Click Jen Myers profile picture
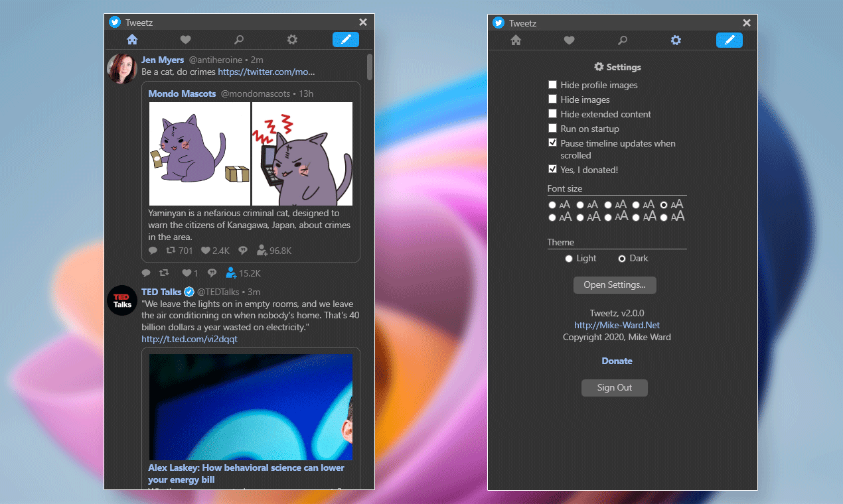 pyautogui.click(x=122, y=68)
